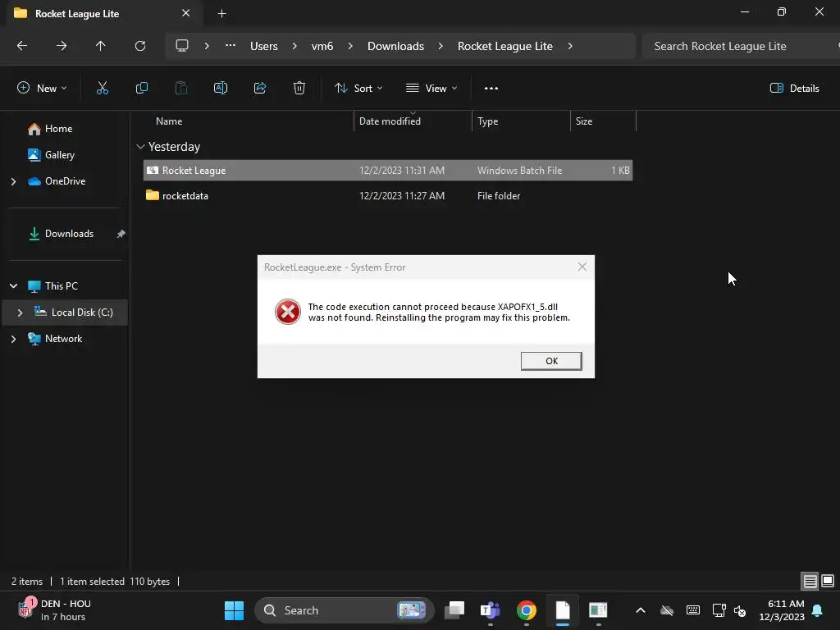Click OK in the System Error dialog
This screenshot has width=840, height=630.
point(550,361)
